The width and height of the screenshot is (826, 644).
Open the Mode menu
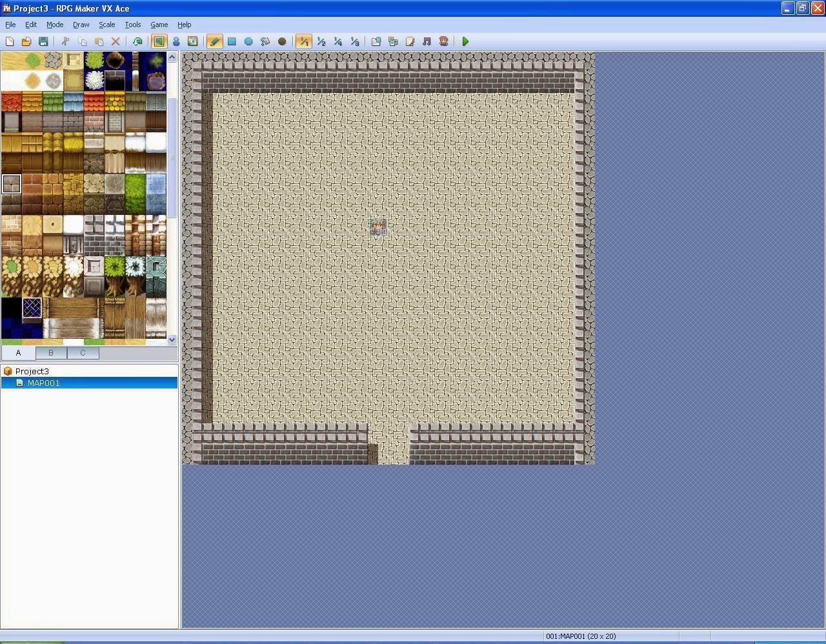click(55, 25)
